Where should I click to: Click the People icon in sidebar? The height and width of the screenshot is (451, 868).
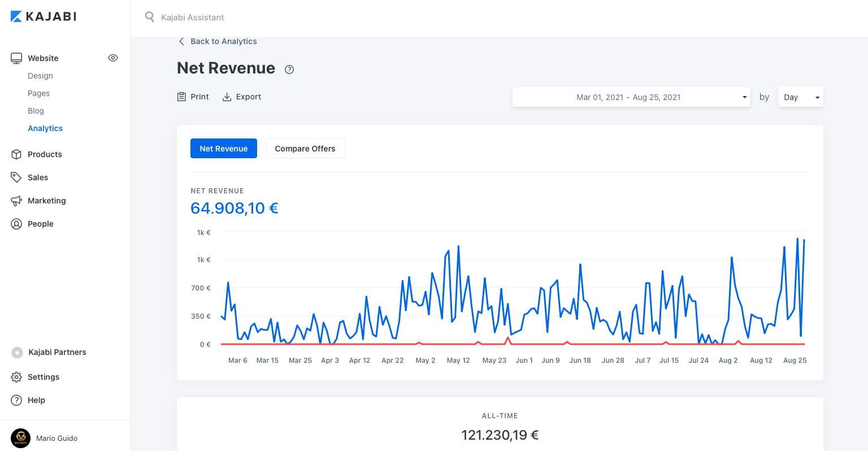coord(16,224)
